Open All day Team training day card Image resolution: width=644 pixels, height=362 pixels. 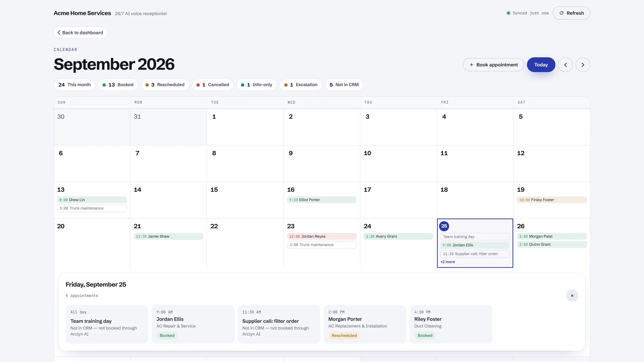[x=107, y=324]
